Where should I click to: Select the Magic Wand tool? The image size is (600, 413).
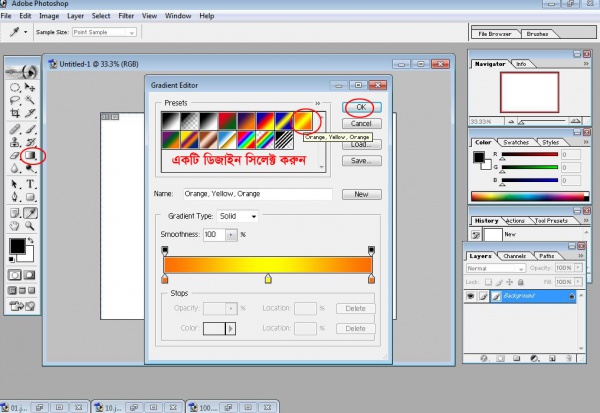pyautogui.click(x=30, y=100)
